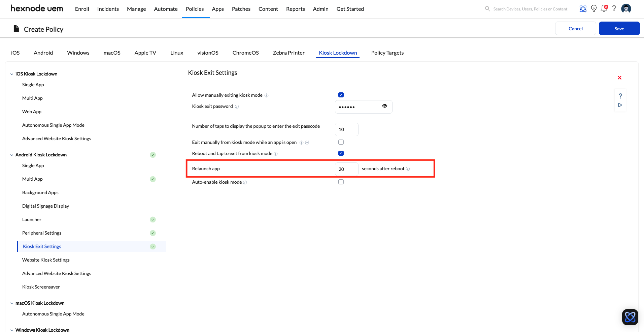
Task: Click the search magnifier icon
Action: [x=487, y=9]
